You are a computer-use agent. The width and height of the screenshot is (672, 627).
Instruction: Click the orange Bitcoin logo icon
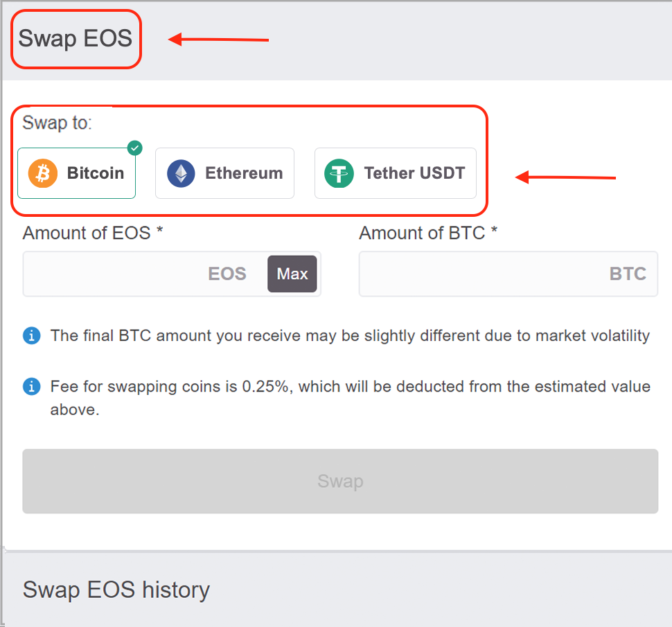coord(43,173)
